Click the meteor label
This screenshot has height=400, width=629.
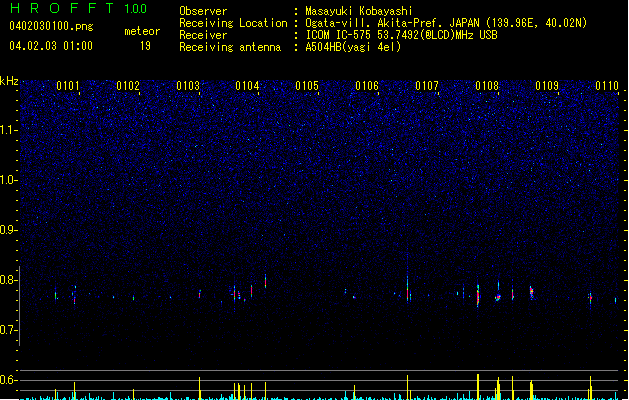click(142, 31)
